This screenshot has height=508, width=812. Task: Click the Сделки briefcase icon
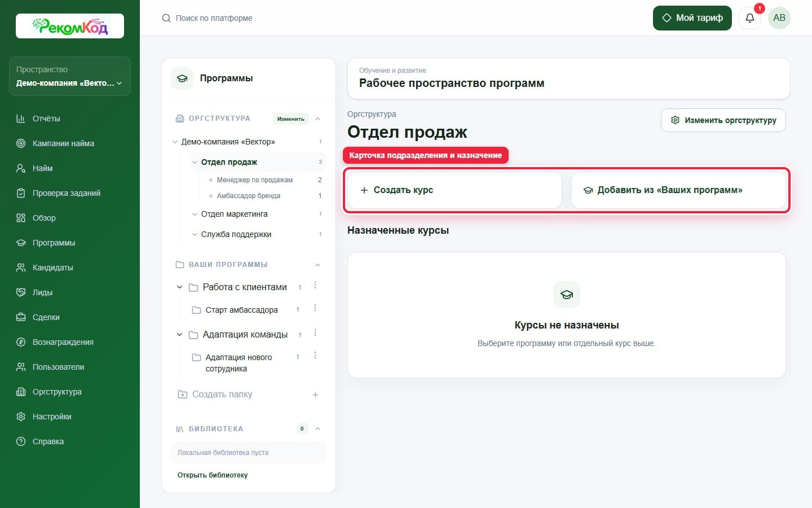21,317
